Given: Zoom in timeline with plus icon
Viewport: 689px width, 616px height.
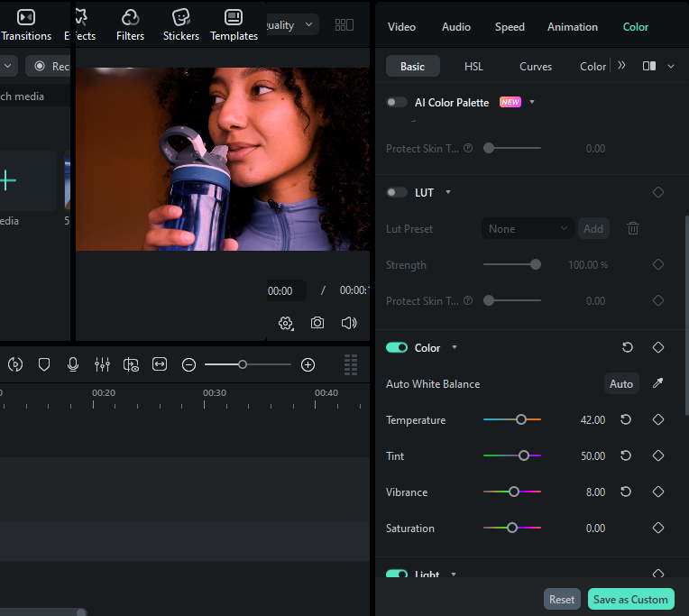Looking at the screenshot, I should click(x=308, y=365).
